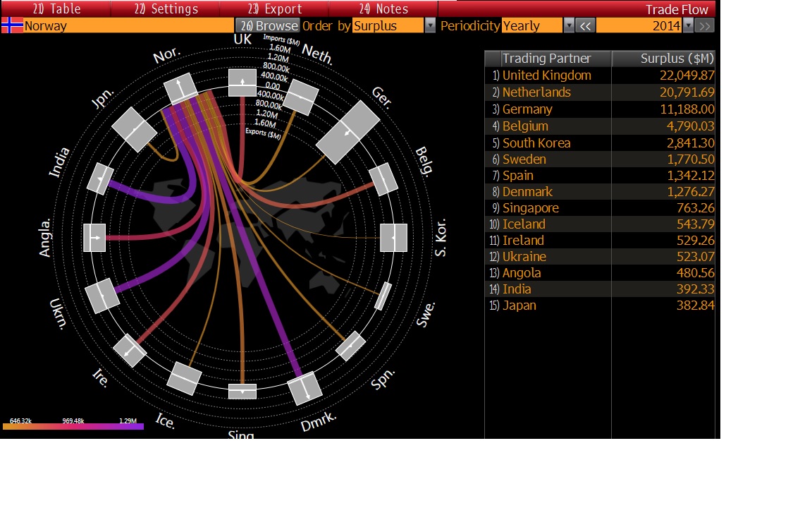Click the Japan node box
The width and height of the screenshot is (812, 508).
coord(134,129)
